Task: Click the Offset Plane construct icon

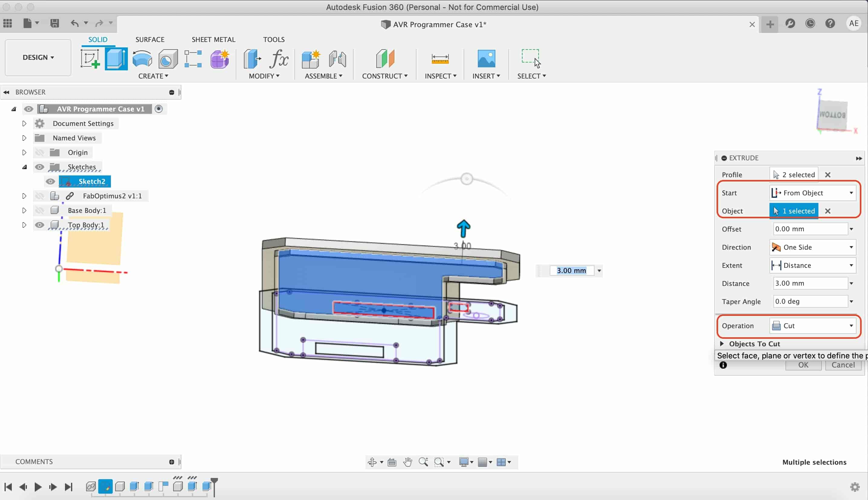Action: click(x=385, y=59)
